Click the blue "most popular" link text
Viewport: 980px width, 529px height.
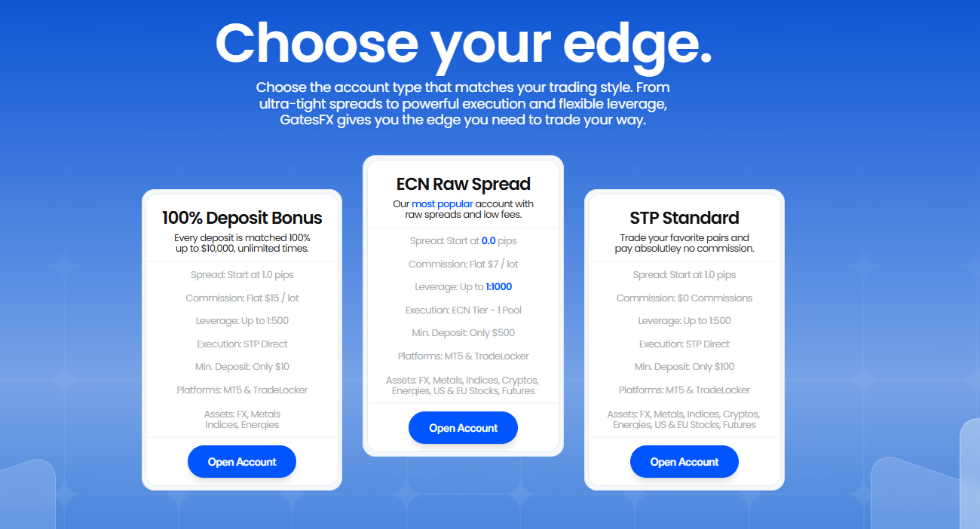[443, 204]
